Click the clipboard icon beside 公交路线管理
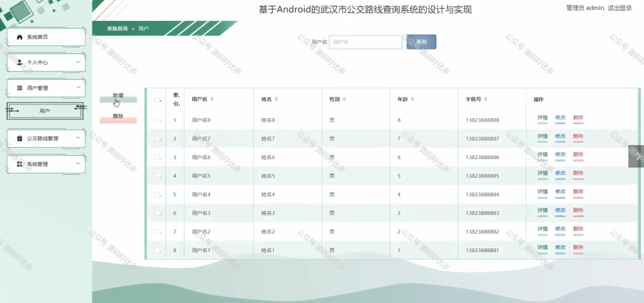 point(19,138)
